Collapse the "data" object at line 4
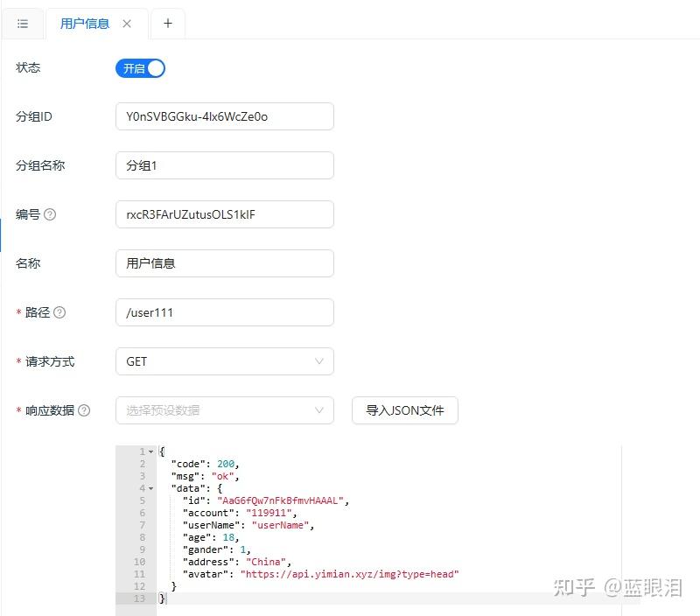Viewport: 700px width, 616px height. pyautogui.click(x=150, y=488)
